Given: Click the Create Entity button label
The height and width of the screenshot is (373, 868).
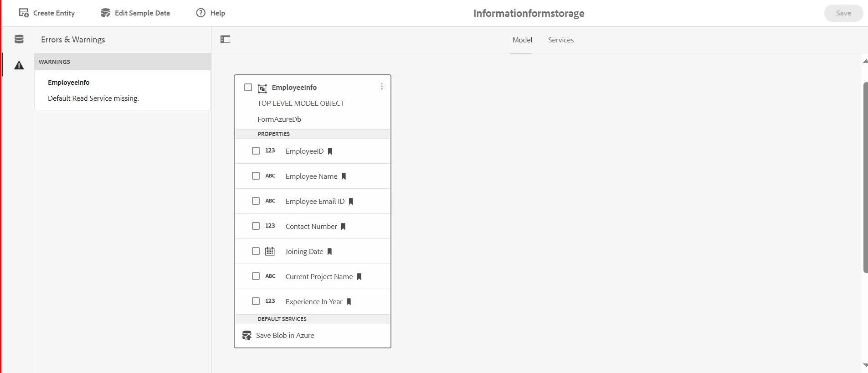Looking at the screenshot, I should pos(54,13).
